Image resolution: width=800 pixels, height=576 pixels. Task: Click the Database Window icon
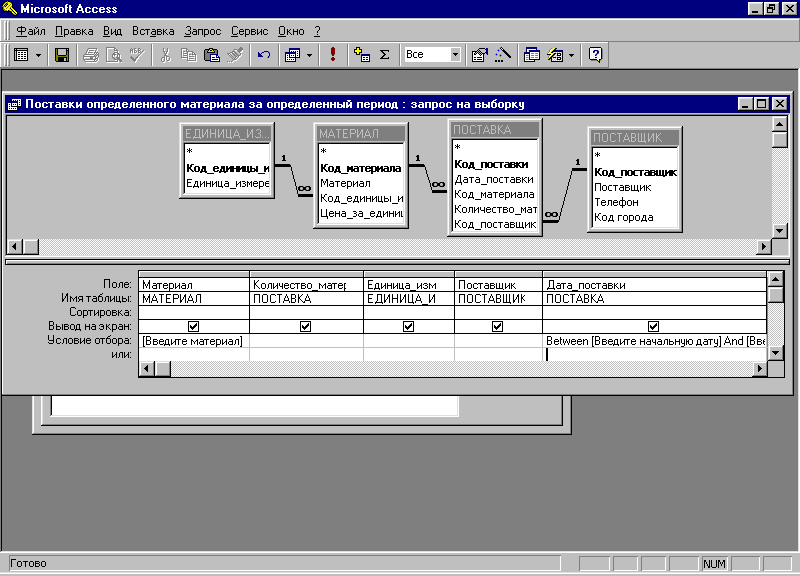click(532, 55)
